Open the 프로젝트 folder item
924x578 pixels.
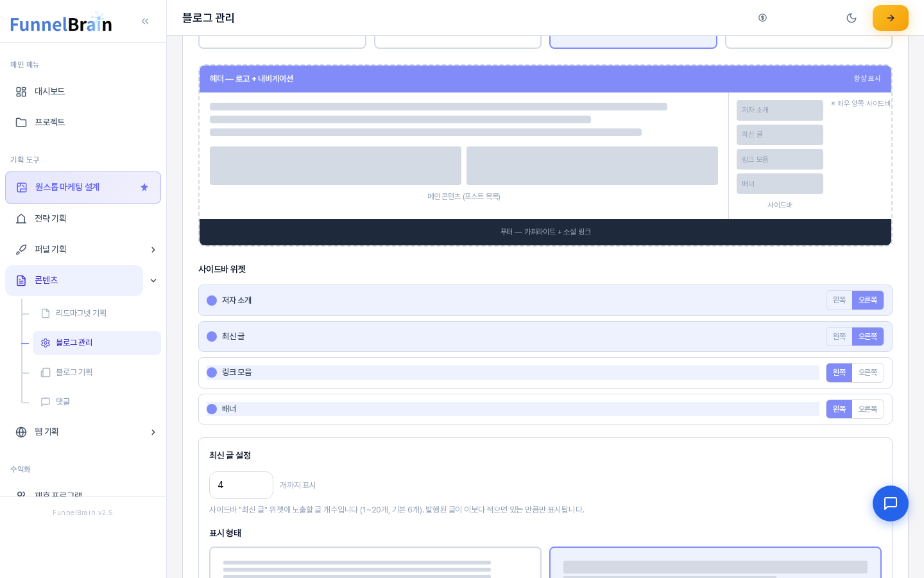(x=83, y=123)
